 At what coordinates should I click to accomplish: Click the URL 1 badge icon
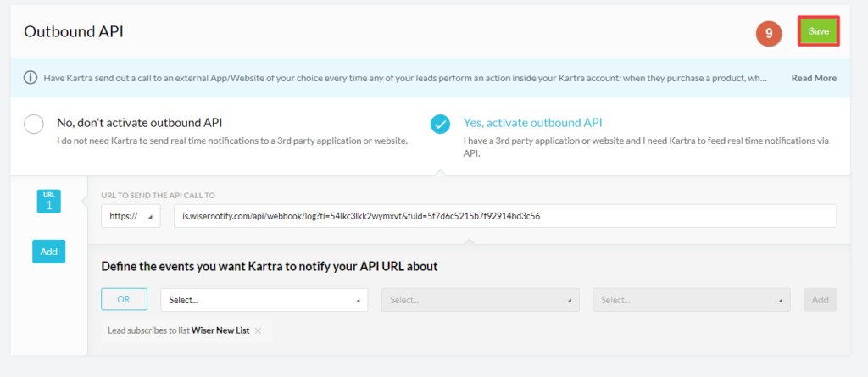click(48, 201)
